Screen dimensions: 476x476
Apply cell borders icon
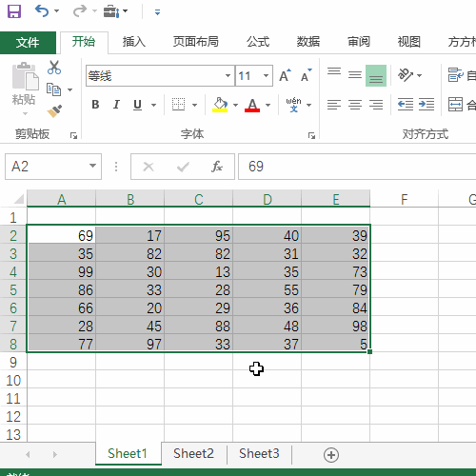coord(178,105)
